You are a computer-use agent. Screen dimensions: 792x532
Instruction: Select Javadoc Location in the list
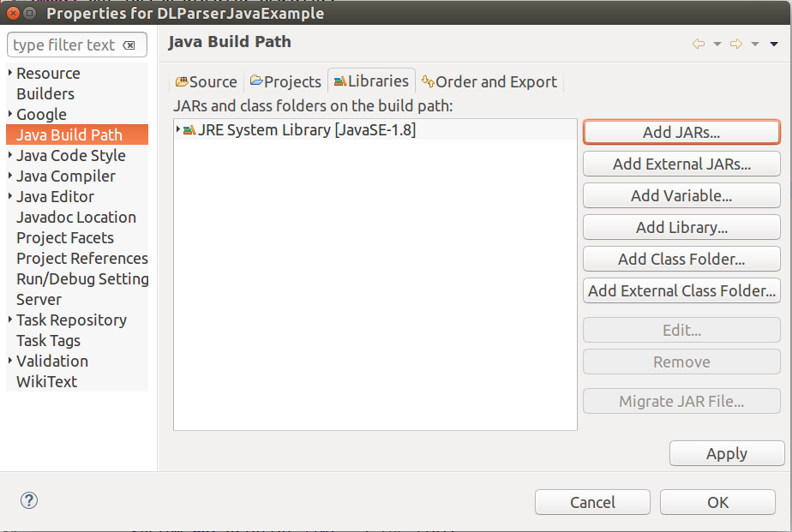(76, 217)
